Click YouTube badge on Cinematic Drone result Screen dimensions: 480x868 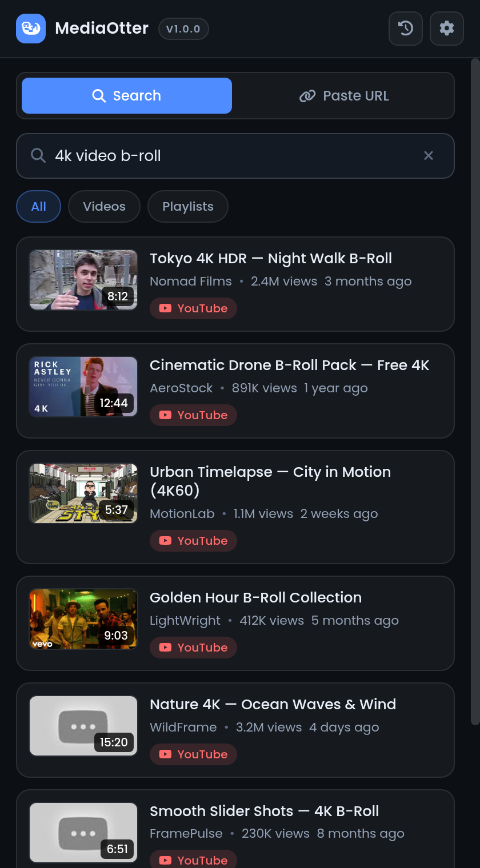coord(193,415)
